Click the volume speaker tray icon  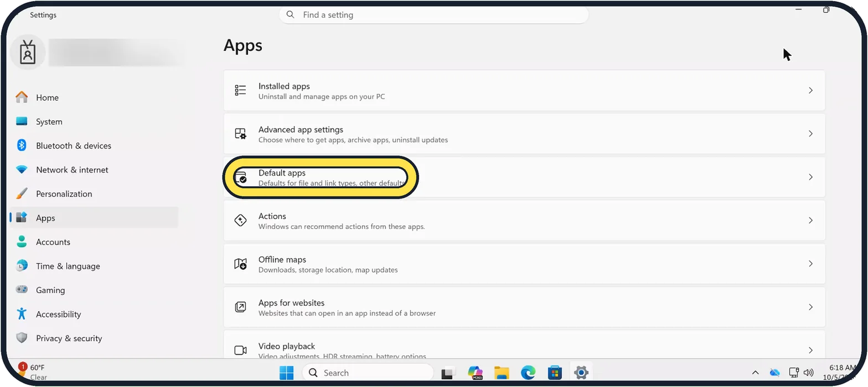click(x=809, y=373)
